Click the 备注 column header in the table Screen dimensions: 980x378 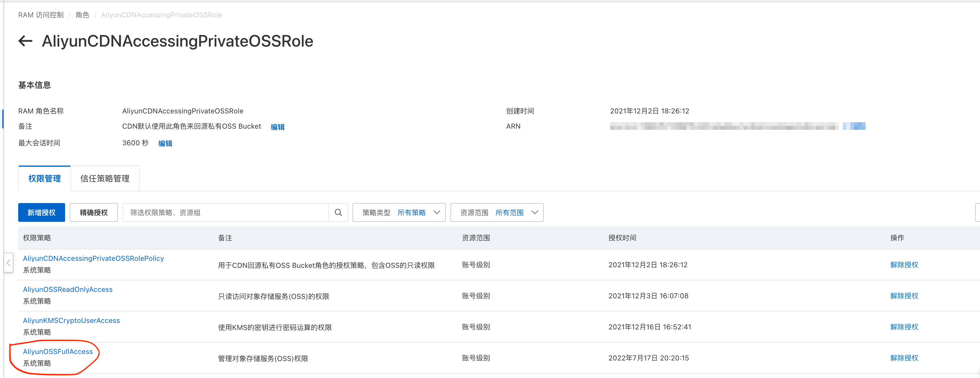[x=225, y=238]
